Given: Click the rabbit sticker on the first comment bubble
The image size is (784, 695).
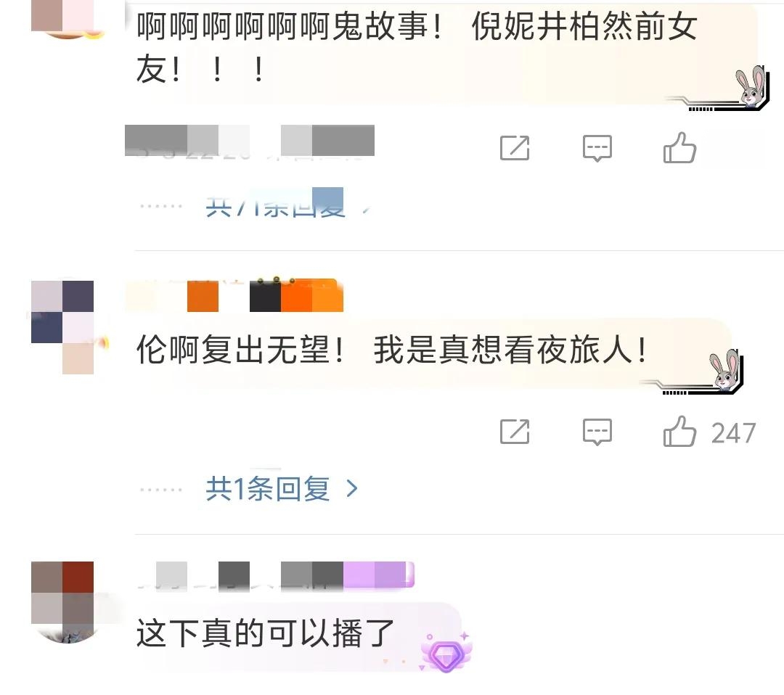Looking at the screenshot, I should (751, 88).
